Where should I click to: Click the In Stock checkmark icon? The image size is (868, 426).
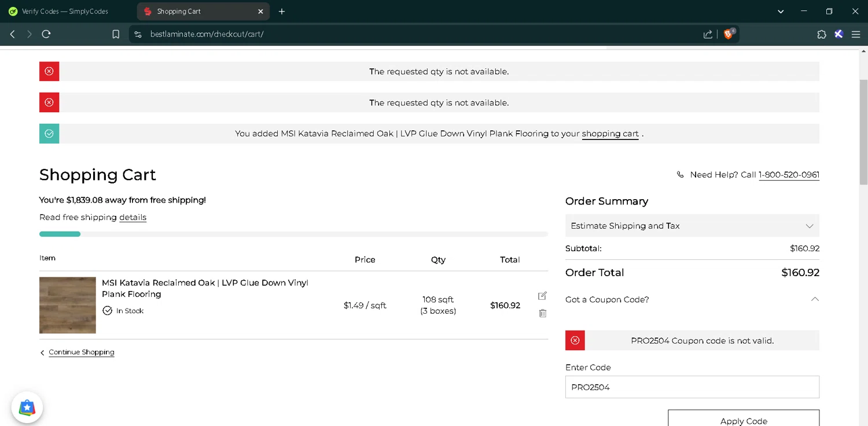(107, 311)
